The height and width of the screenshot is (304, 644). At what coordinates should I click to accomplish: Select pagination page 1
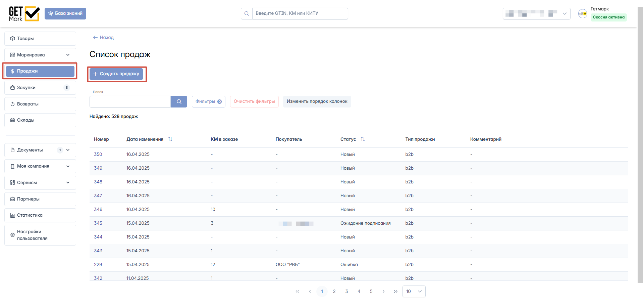[322, 292]
